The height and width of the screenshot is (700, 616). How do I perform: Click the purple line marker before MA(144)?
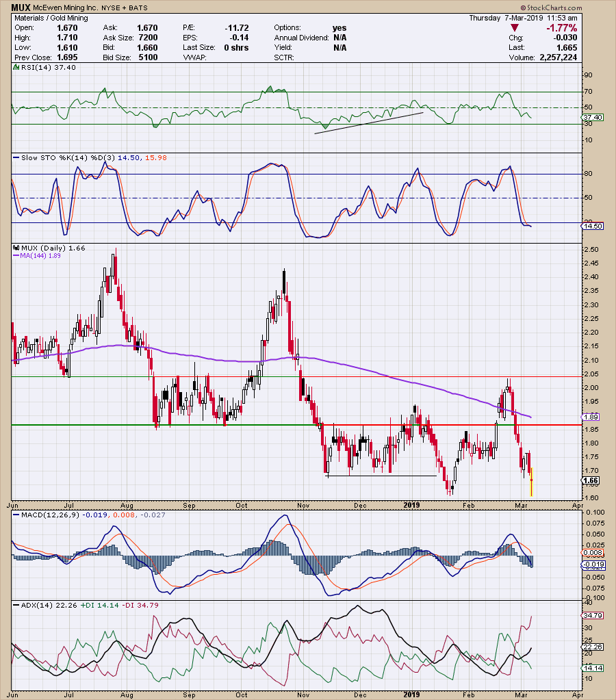pos(16,256)
